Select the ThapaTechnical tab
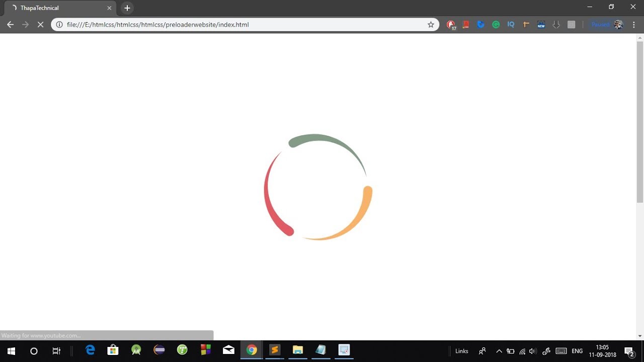Image resolution: width=644 pixels, height=362 pixels. pos(60,8)
